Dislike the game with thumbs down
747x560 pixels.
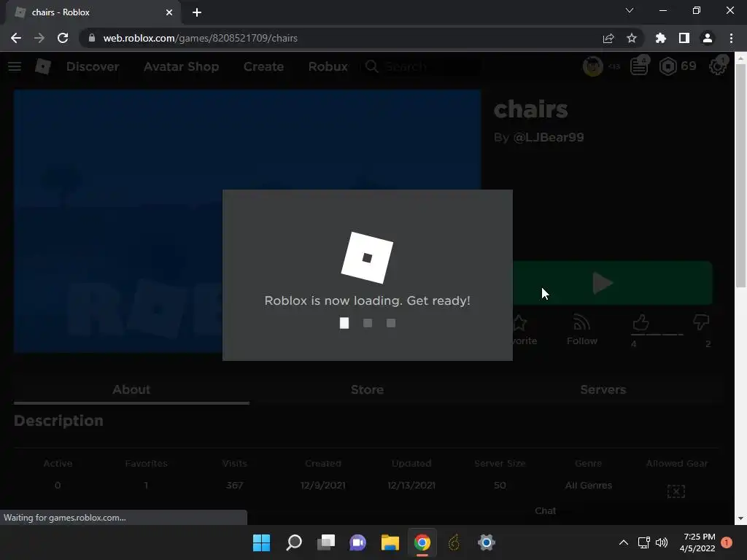pyautogui.click(x=701, y=322)
